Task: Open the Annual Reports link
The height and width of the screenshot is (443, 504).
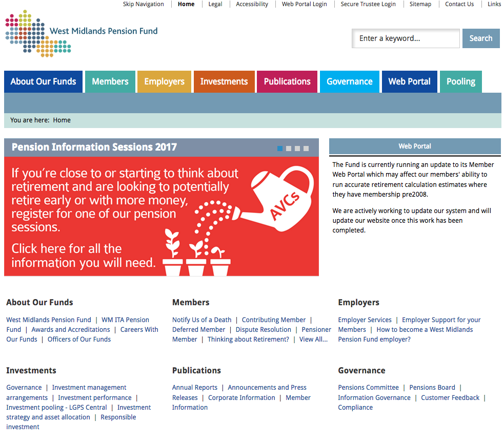Action: click(x=195, y=388)
